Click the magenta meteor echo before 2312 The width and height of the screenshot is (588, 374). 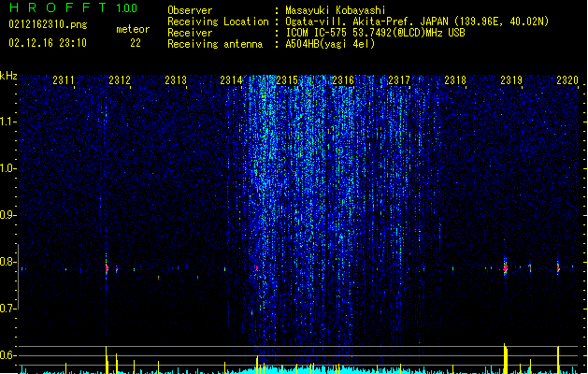click(x=107, y=268)
